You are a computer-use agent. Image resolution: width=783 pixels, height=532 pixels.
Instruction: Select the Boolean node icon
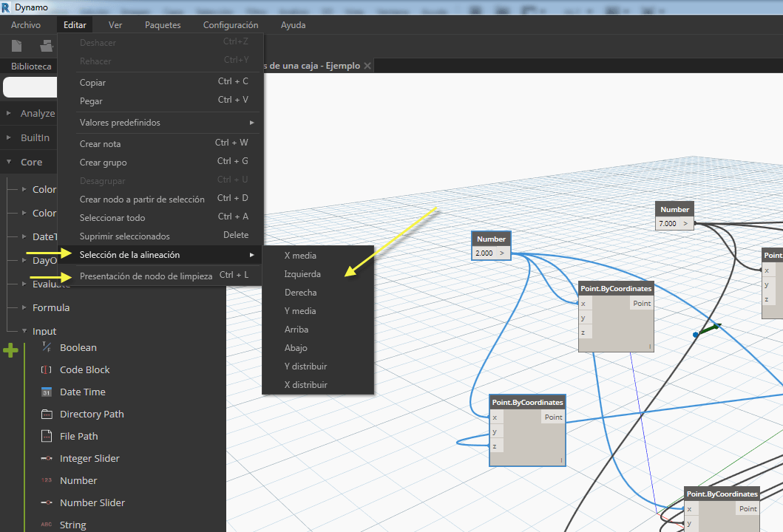(x=47, y=347)
